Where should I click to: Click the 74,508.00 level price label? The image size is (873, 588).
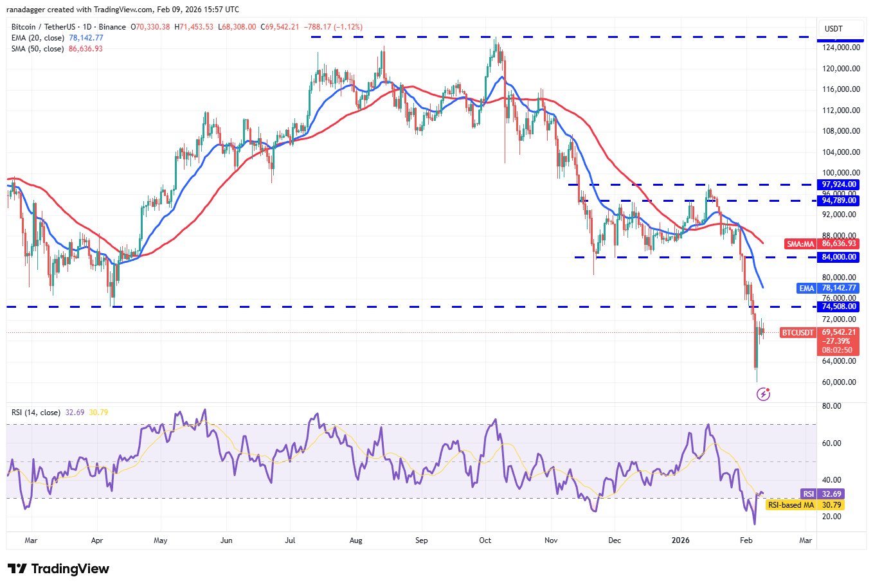(x=838, y=307)
